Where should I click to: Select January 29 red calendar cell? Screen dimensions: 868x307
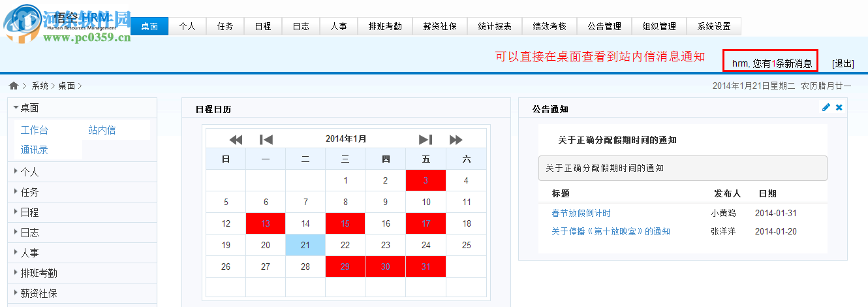coord(345,267)
